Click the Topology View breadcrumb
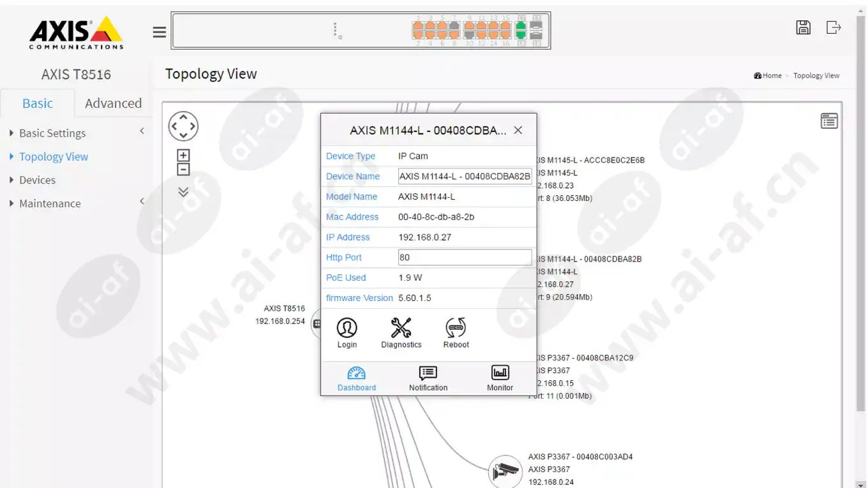Image resolution: width=868 pixels, height=488 pixels. [x=816, y=75]
